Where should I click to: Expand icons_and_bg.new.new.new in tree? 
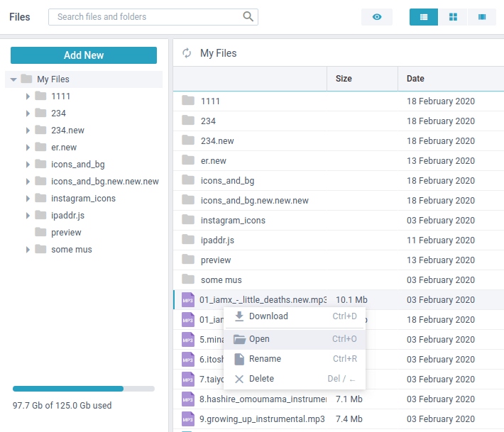coord(28,182)
